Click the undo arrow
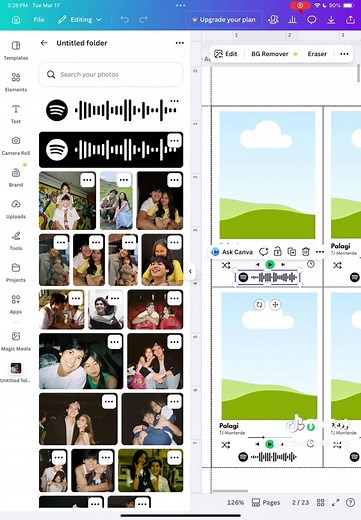The height and width of the screenshot is (520, 361). (x=124, y=20)
